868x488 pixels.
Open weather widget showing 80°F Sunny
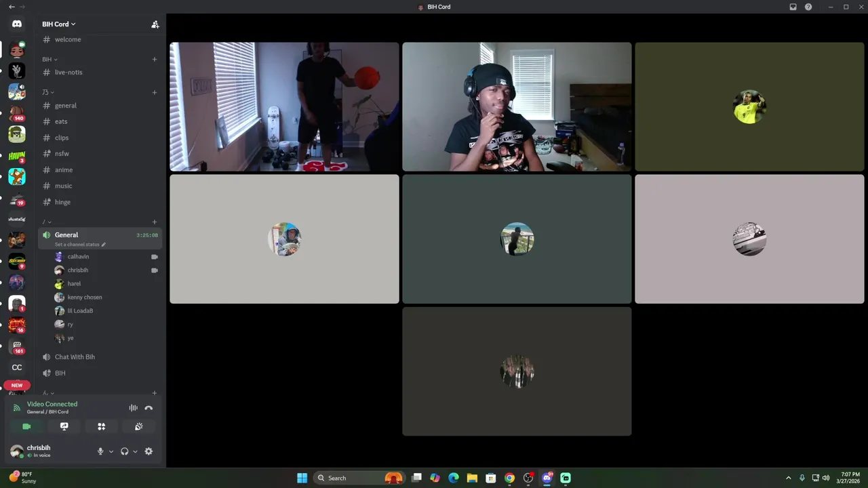[23, 478]
